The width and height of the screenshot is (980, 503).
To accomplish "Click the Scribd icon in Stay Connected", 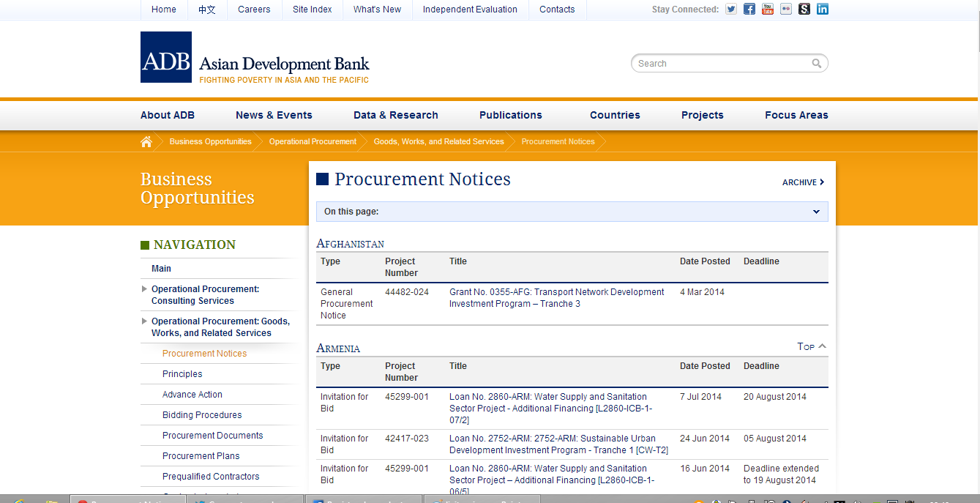I will point(804,10).
